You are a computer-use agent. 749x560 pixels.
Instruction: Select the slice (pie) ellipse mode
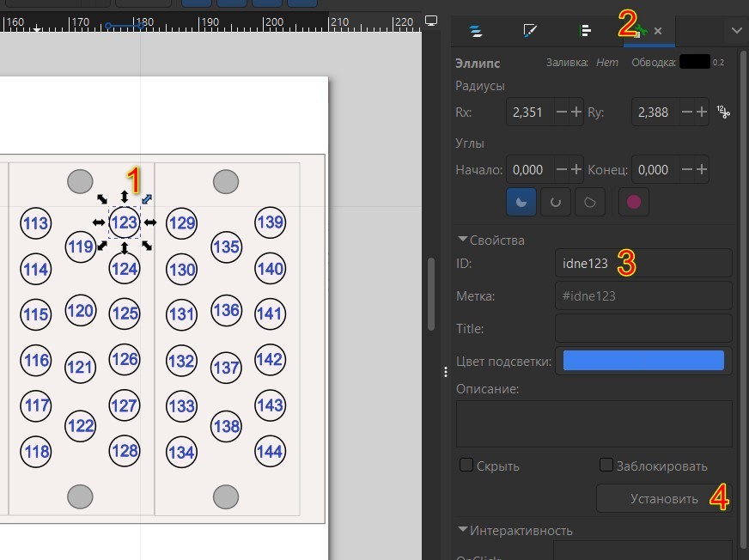[521, 202]
